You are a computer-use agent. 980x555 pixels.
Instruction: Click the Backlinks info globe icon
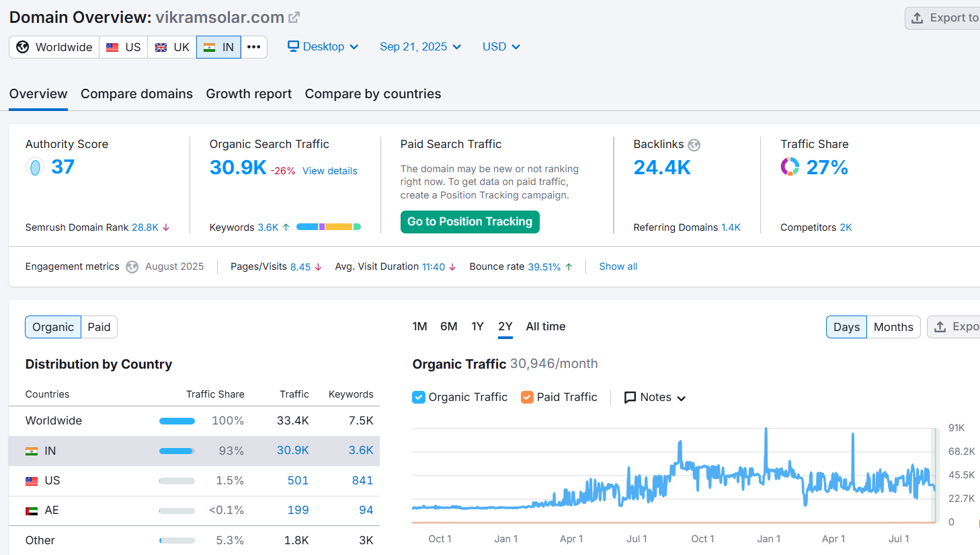694,145
